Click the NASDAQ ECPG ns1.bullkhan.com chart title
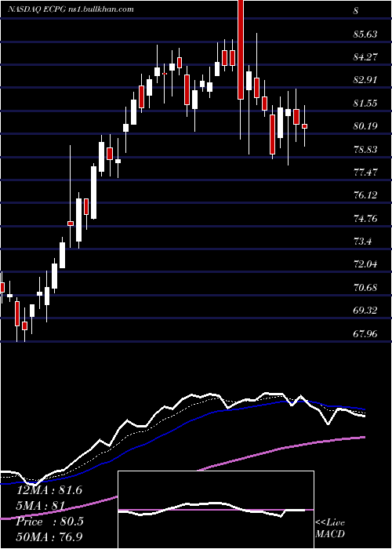392x549 pixels. 71,9
